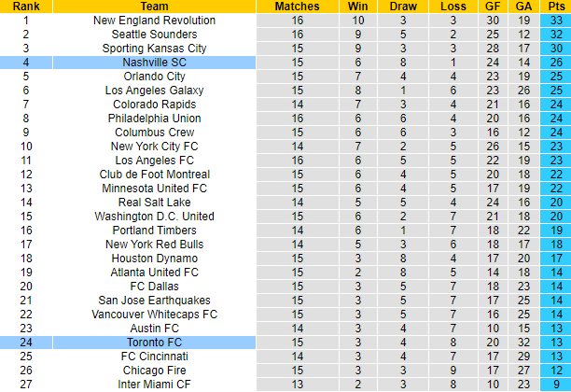The width and height of the screenshot is (571, 392).
Task: Click the Team column header
Action: click(154, 6)
